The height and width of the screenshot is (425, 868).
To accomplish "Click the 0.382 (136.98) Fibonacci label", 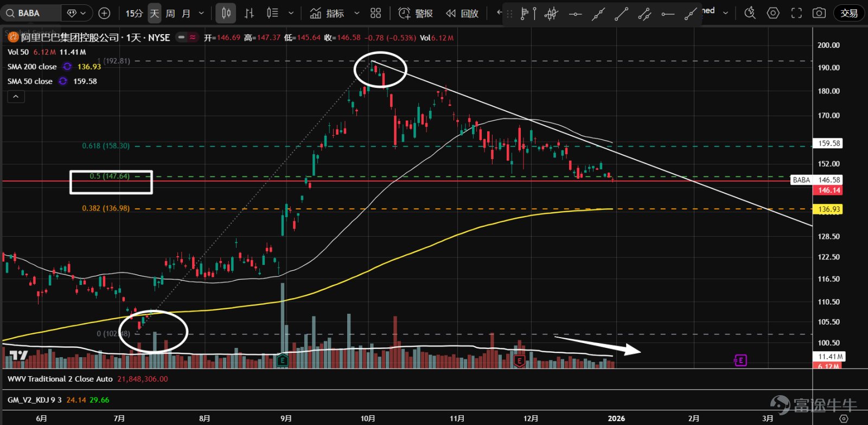I will (106, 208).
